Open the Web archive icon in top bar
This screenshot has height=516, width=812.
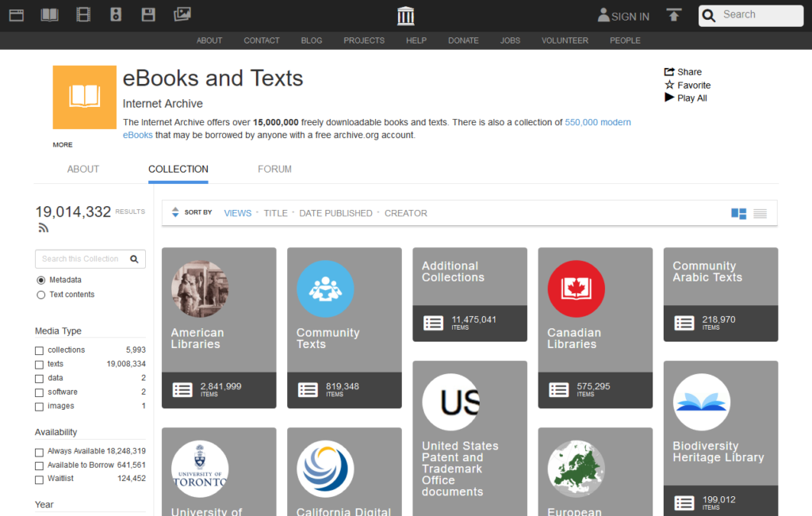(x=16, y=14)
